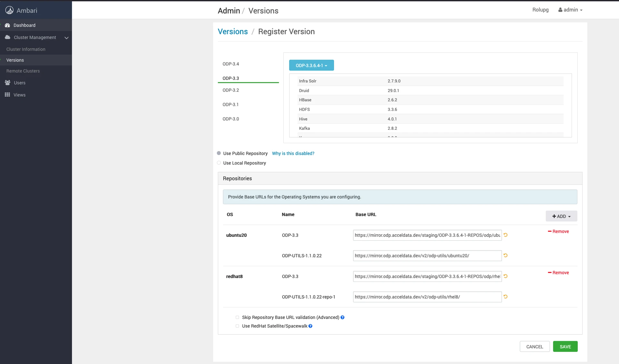This screenshot has height=364, width=619.
Task: Open the ADD operating system dropdown
Action: 561,216
